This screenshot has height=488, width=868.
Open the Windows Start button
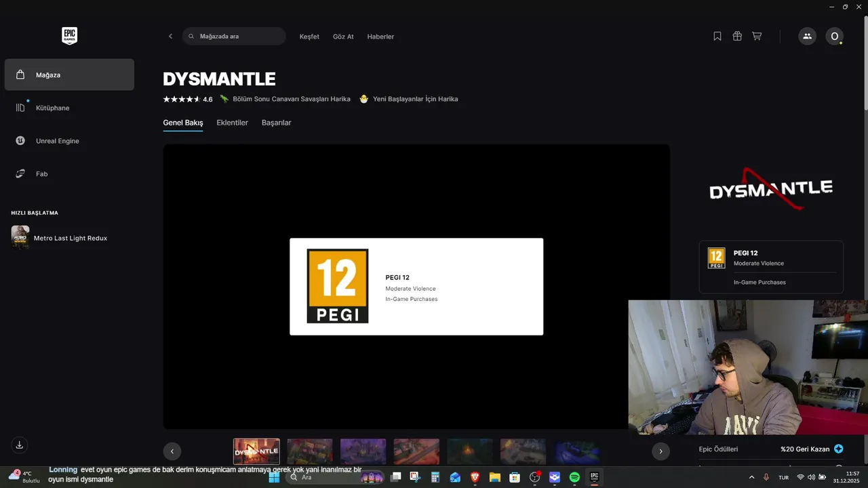click(x=274, y=477)
